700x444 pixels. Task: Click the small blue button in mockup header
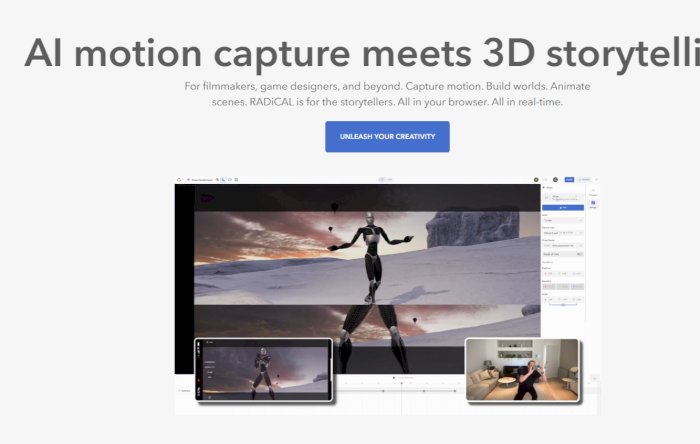(x=569, y=179)
